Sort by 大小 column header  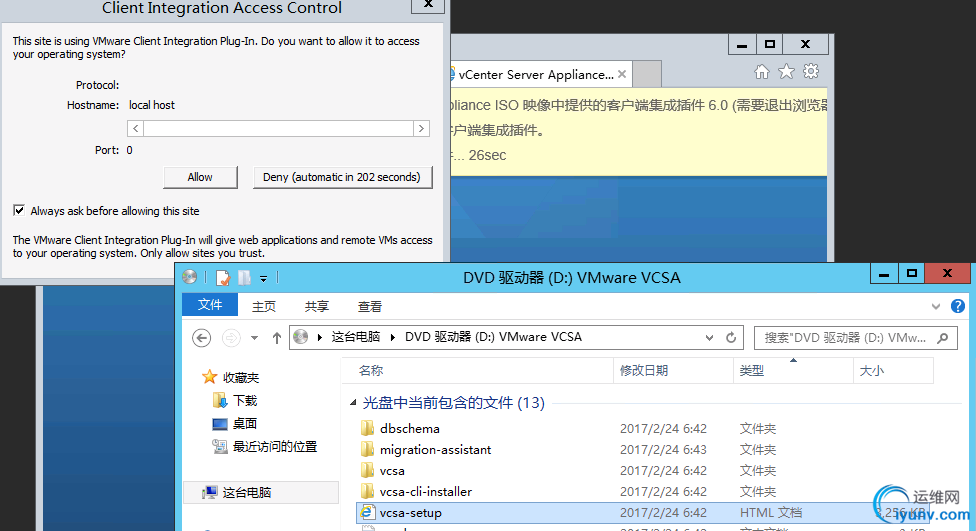(893, 371)
